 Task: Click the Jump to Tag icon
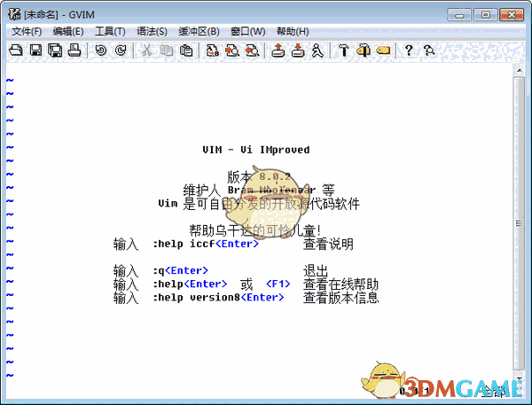[x=383, y=51]
